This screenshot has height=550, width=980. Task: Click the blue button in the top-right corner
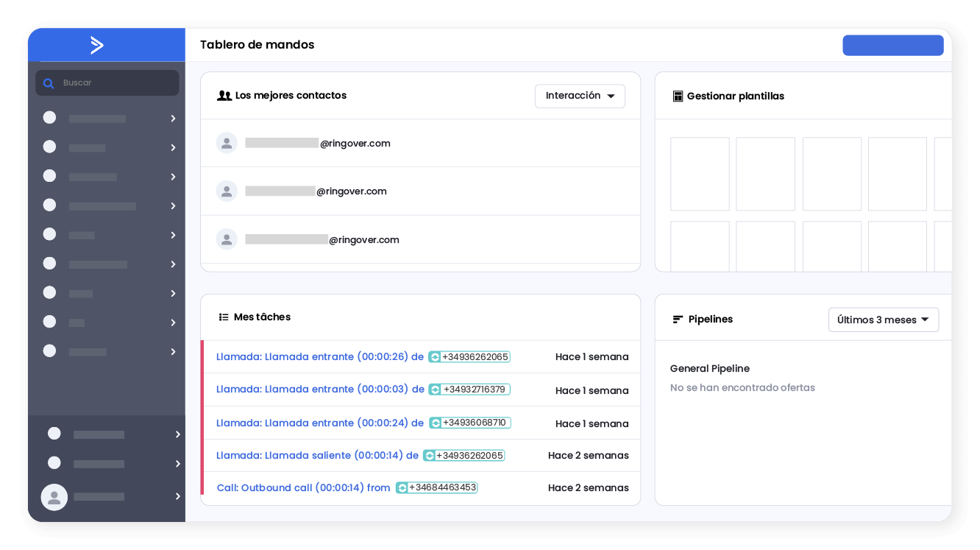point(892,45)
